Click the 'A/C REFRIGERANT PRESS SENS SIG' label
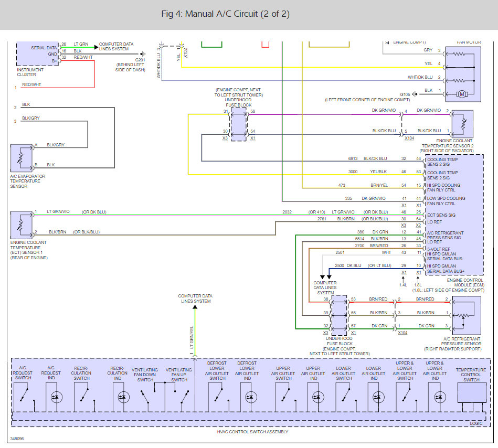The width and height of the screenshot is (498, 448). coord(446,235)
